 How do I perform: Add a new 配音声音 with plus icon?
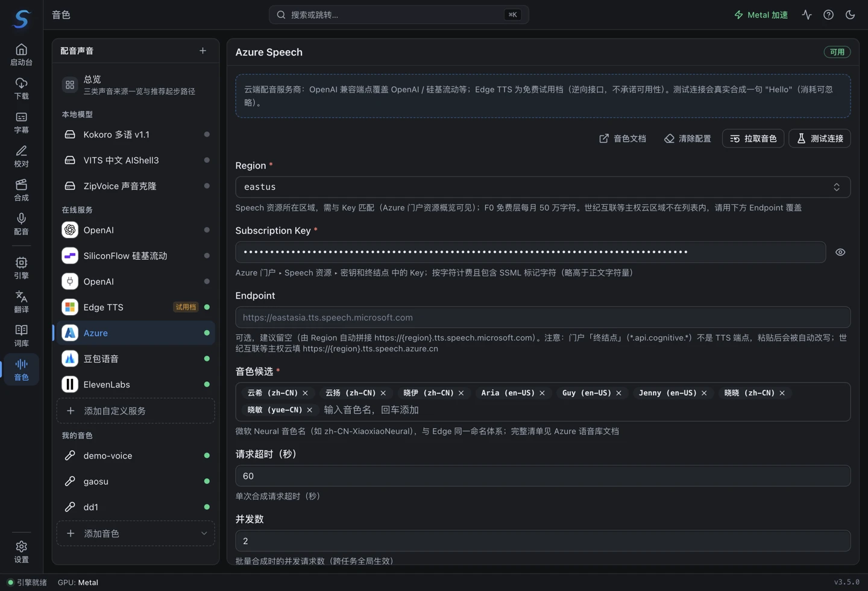(203, 51)
